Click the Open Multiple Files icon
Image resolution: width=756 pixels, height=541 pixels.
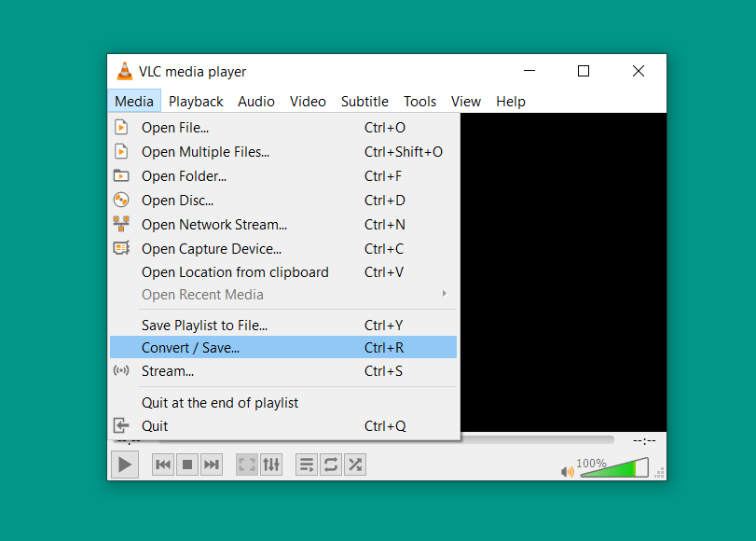click(121, 151)
